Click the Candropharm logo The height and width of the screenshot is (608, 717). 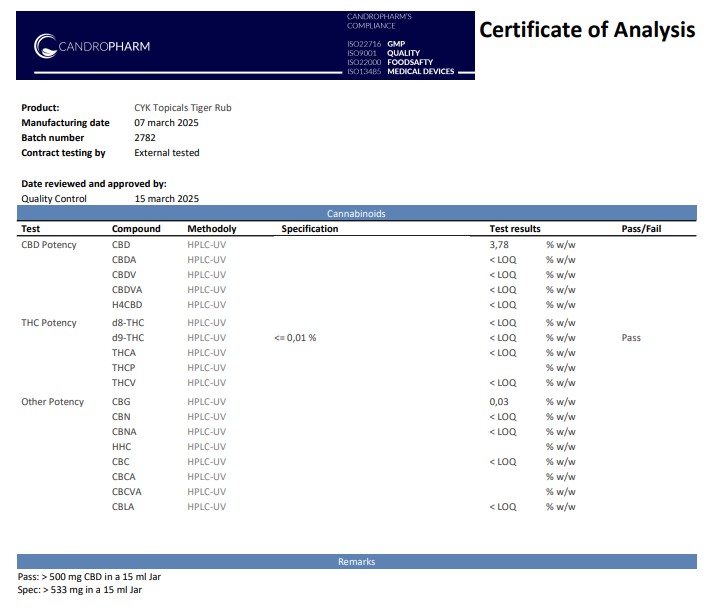point(92,46)
